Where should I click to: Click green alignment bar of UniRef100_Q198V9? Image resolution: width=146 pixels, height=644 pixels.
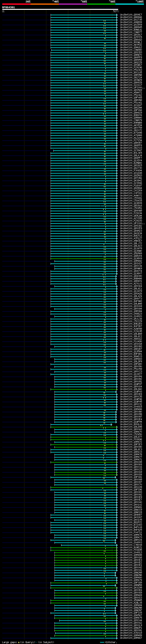[x=84, y=259]
